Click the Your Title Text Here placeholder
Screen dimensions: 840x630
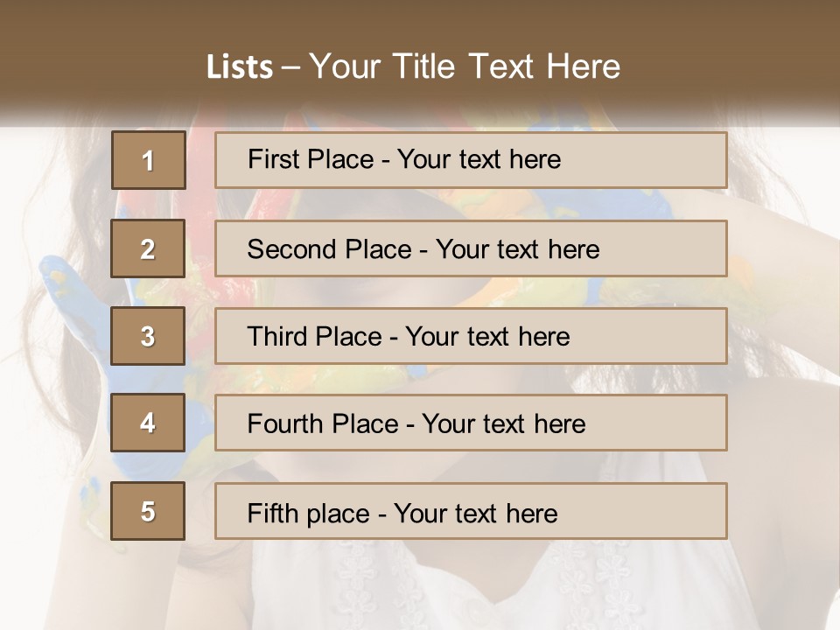pos(465,66)
